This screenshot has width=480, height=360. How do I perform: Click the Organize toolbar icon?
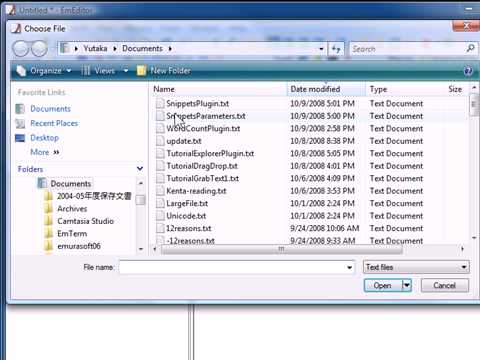[x=21, y=71]
